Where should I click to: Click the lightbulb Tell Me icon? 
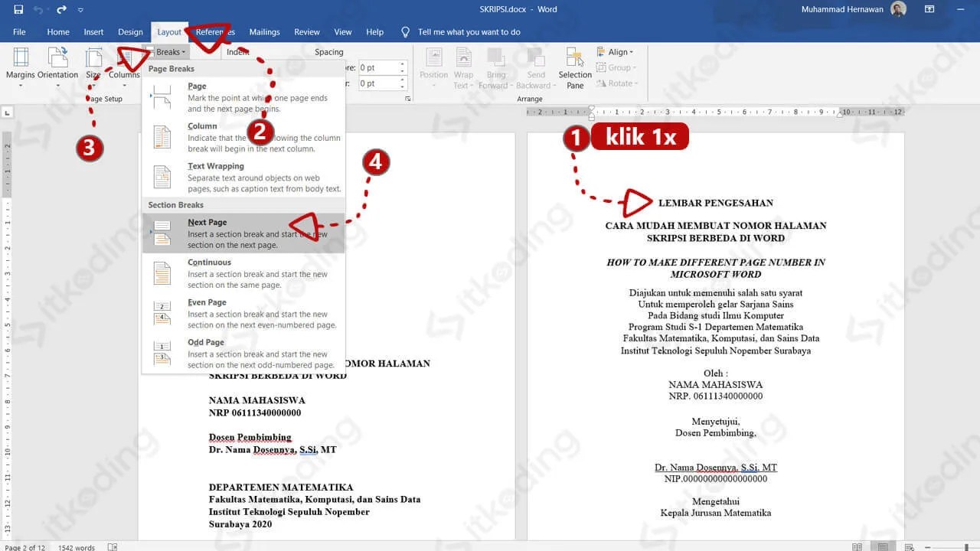point(406,32)
